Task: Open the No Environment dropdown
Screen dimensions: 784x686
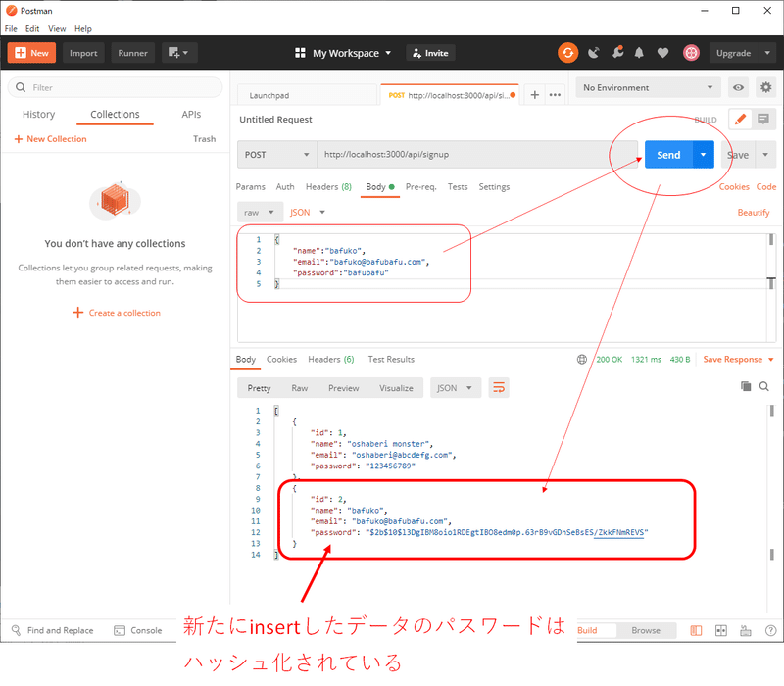Action: click(648, 87)
